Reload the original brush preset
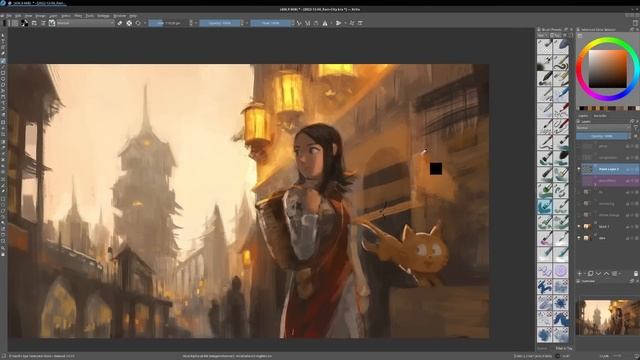Viewport: 640px width, 360px height. pyautogui.click(x=138, y=23)
